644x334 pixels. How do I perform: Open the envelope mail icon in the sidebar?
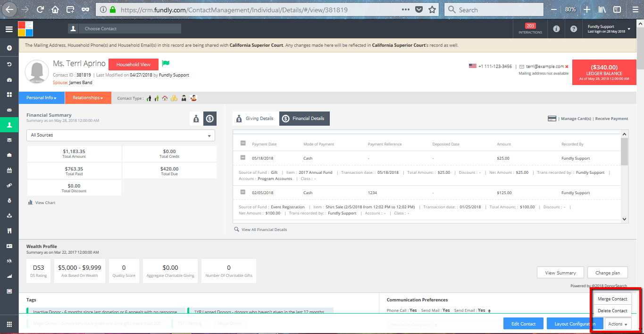pos(9,110)
